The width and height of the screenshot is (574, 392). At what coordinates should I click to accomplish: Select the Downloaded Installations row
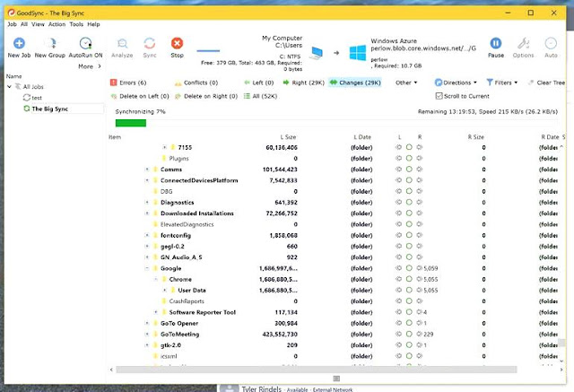click(x=333, y=213)
